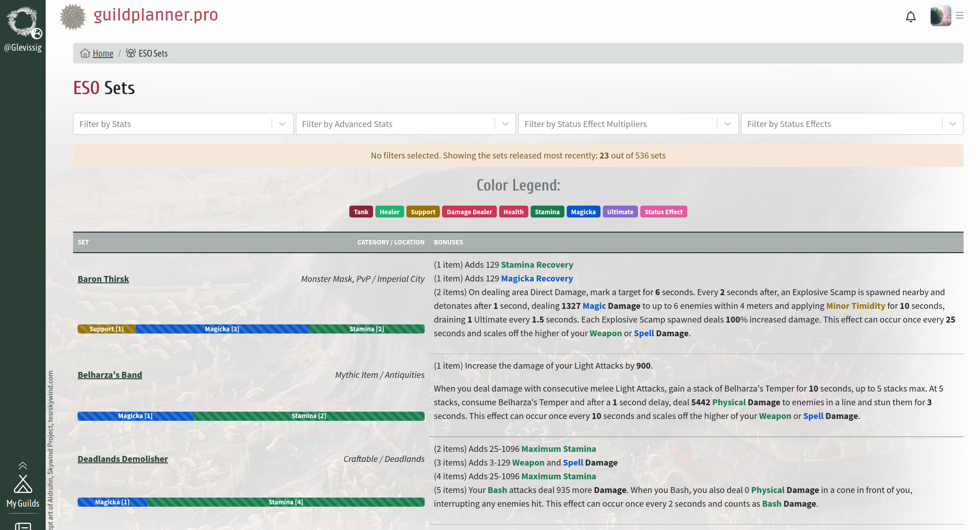Open the Baron Thirsk set page
The height and width of the screenshot is (530, 980).
pos(103,279)
